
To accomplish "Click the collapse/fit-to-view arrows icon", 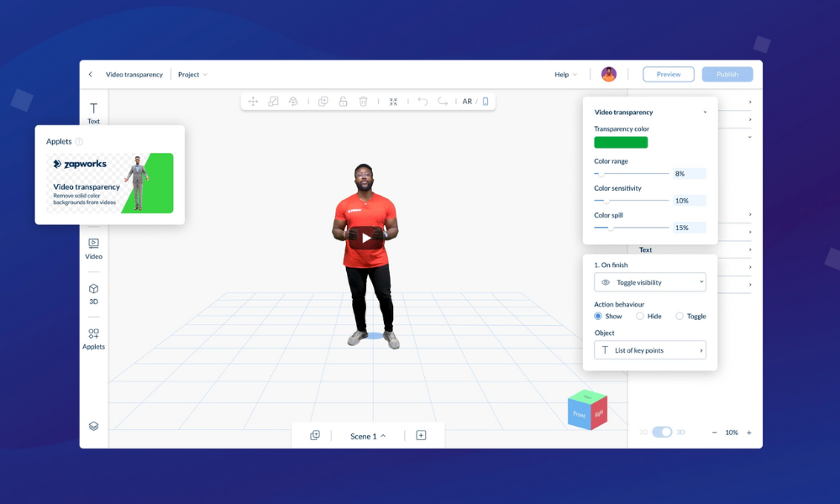I will (x=393, y=102).
